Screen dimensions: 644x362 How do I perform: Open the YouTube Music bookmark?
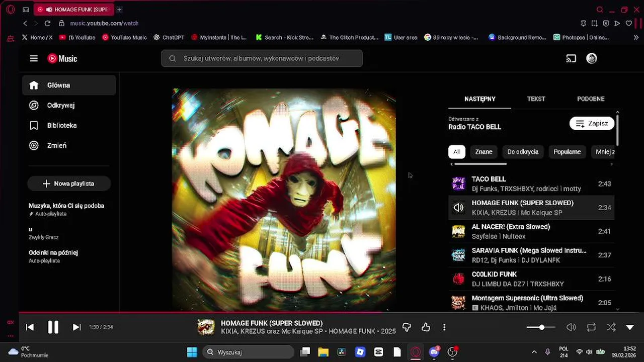click(125, 37)
